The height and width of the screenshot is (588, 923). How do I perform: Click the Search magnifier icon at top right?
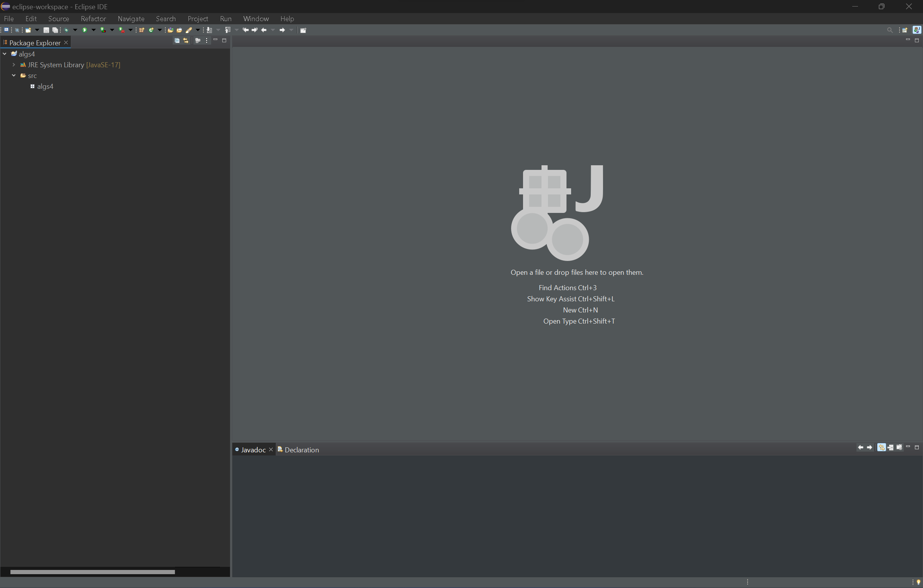click(890, 30)
